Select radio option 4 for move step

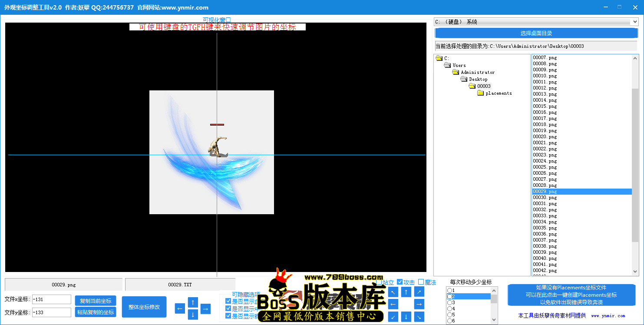(450, 308)
